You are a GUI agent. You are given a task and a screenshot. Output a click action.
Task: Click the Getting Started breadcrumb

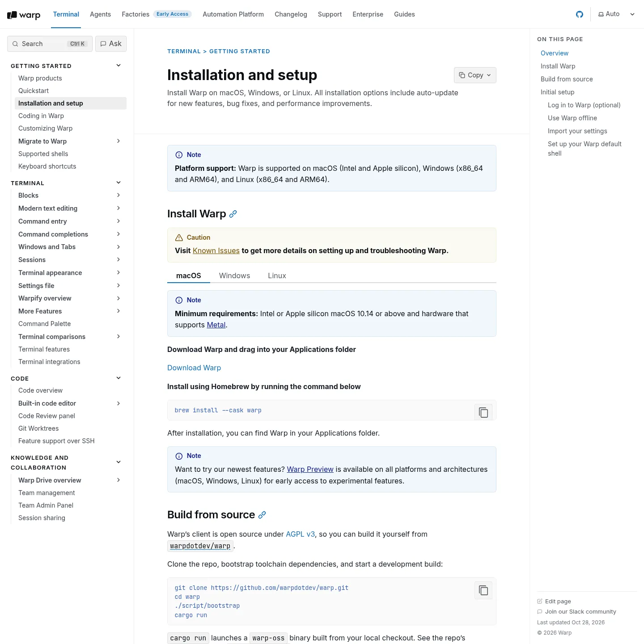tap(240, 51)
